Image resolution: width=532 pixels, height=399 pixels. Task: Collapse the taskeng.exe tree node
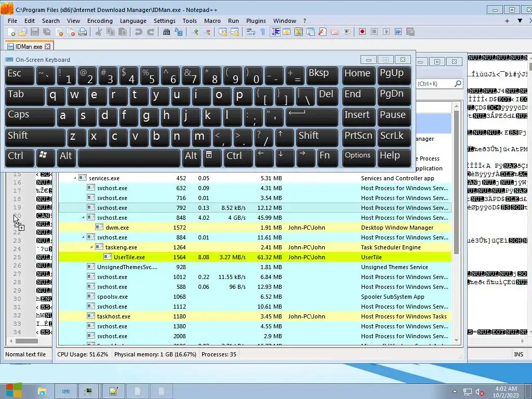point(91,247)
